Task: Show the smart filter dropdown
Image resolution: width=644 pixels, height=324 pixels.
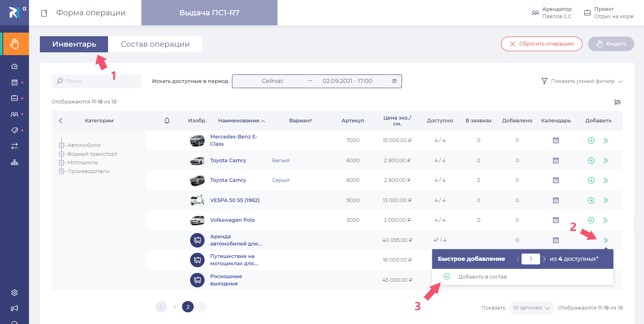Action: [582, 81]
